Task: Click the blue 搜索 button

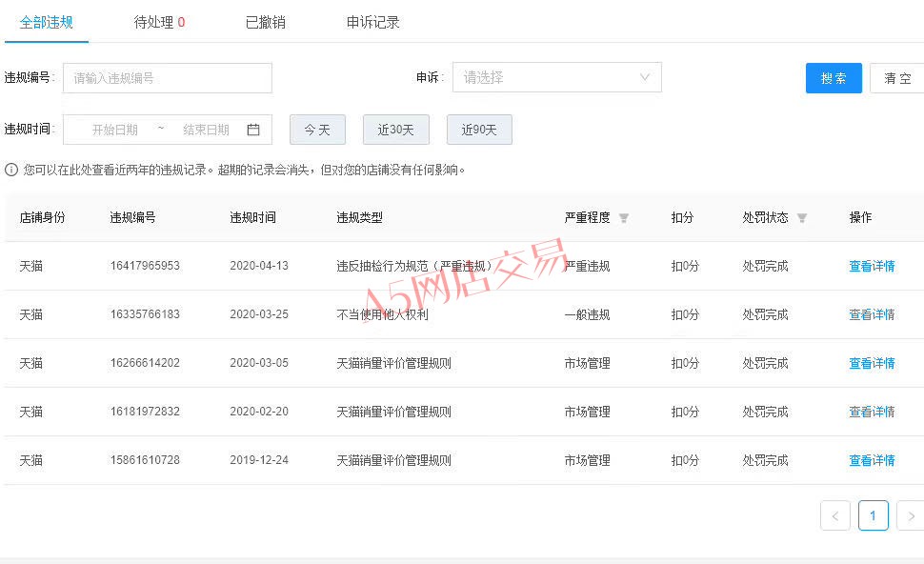Action: (834, 78)
